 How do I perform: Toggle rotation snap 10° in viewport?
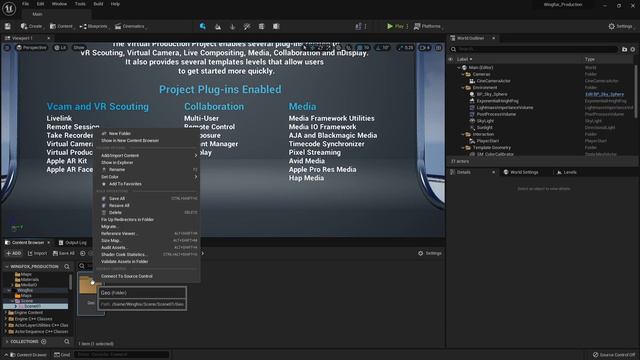tap(382, 48)
